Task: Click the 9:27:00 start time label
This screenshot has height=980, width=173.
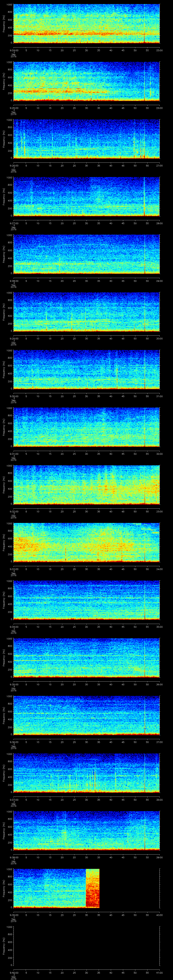Action: (x=14, y=223)
